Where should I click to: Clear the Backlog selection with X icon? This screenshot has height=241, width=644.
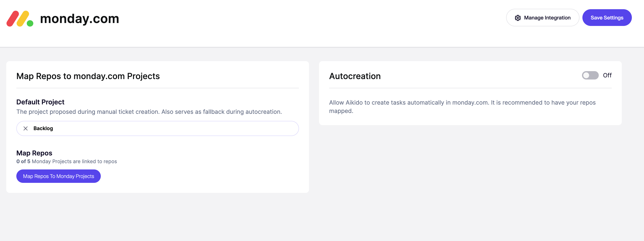[26, 128]
